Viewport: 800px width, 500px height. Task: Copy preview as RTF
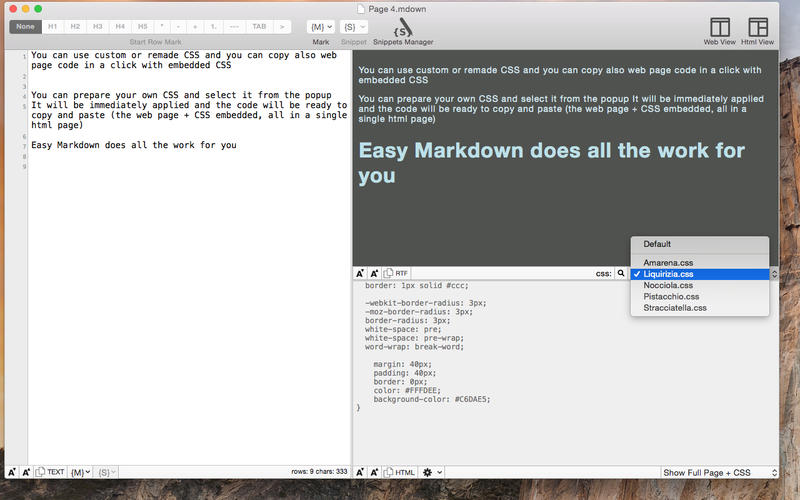[x=396, y=273]
